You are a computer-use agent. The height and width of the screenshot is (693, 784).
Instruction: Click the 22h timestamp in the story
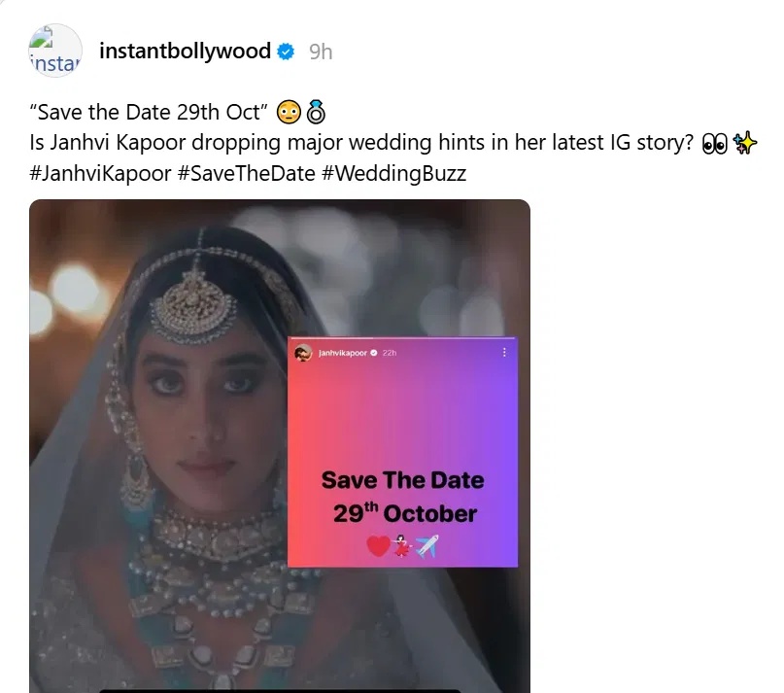(x=391, y=352)
